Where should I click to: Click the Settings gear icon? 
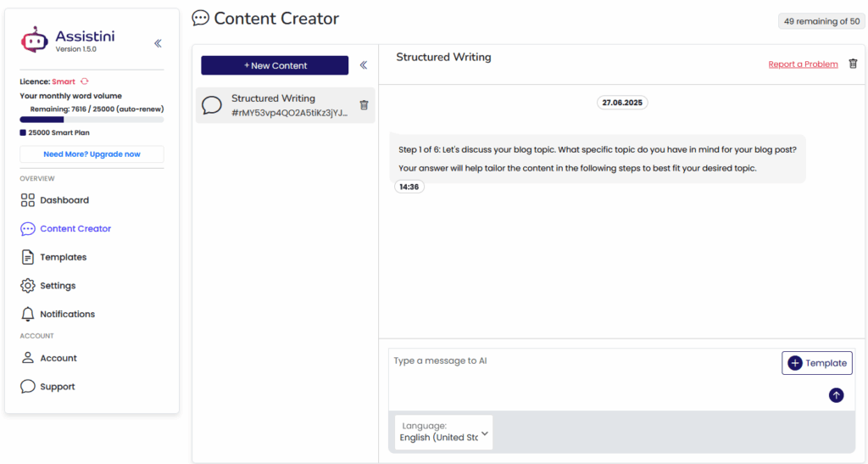coord(28,286)
